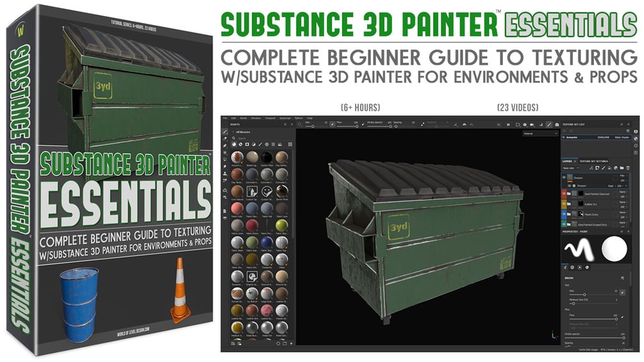Viewport: 644px width, 362px height.
Task: Filter assets by Materials type icon
Action: click(x=234, y=144)
